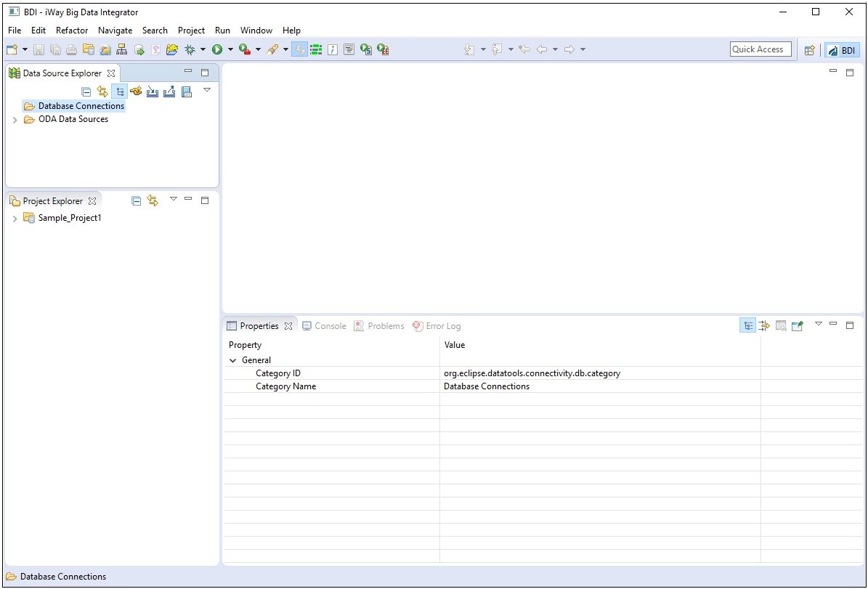Expand the ODA Data Sources node
Image resolution: width=868 pixels, height=589 pixels.
tap(15, 120)
